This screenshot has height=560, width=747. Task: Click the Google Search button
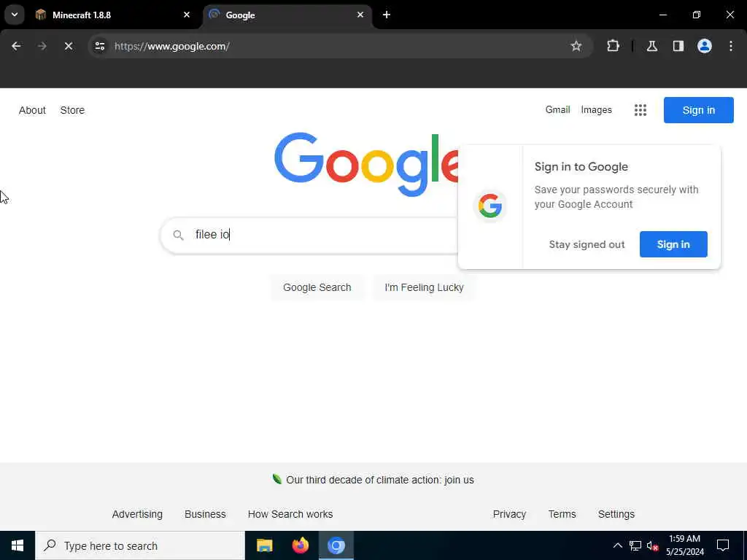[317, 287]
